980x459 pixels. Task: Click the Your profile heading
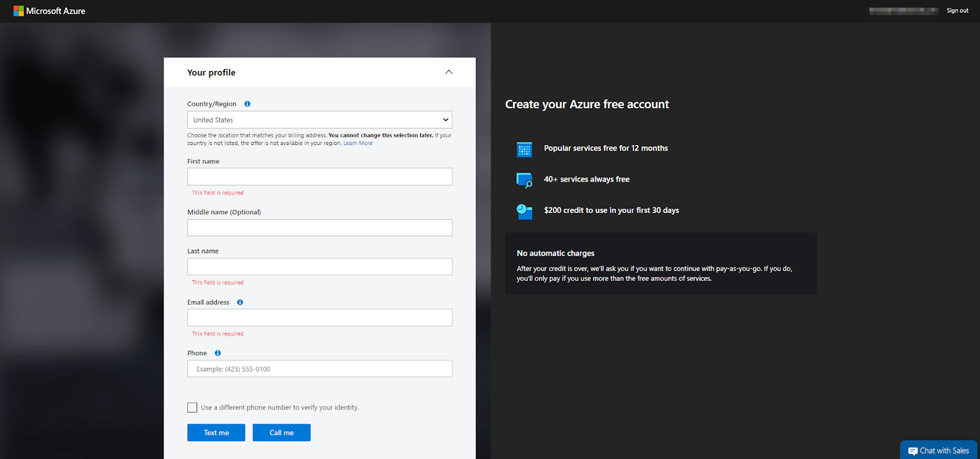(211, 72)
